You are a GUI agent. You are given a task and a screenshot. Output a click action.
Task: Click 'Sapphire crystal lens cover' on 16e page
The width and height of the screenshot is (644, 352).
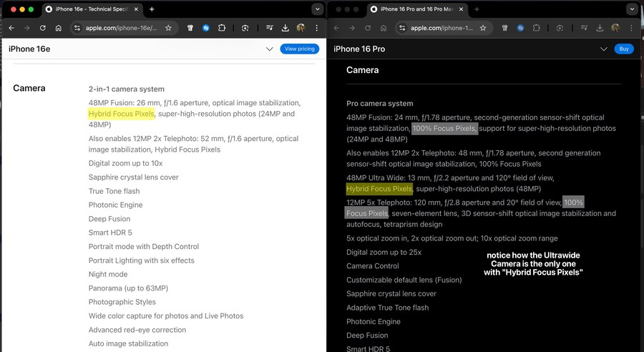[134, 177]
